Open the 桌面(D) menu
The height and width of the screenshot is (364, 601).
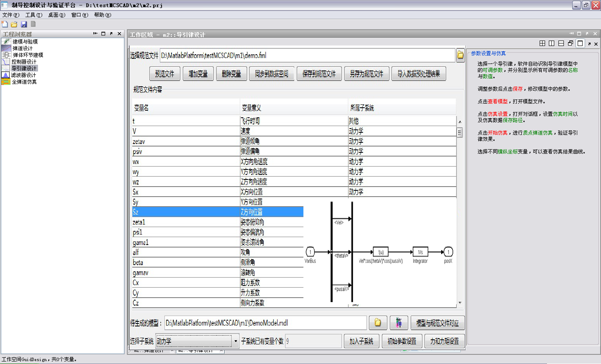[57, 15]
